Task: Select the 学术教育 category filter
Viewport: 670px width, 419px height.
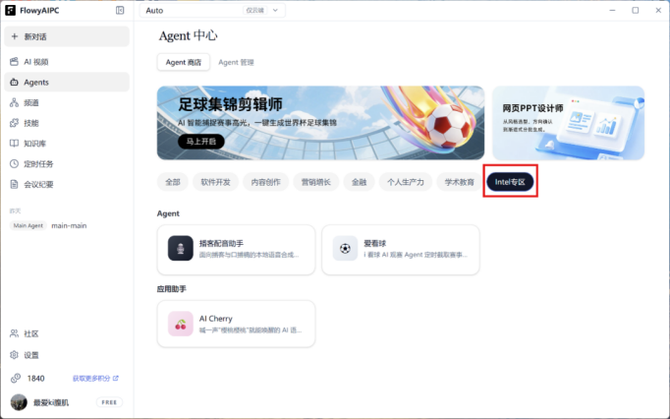Action: point(459,182)
